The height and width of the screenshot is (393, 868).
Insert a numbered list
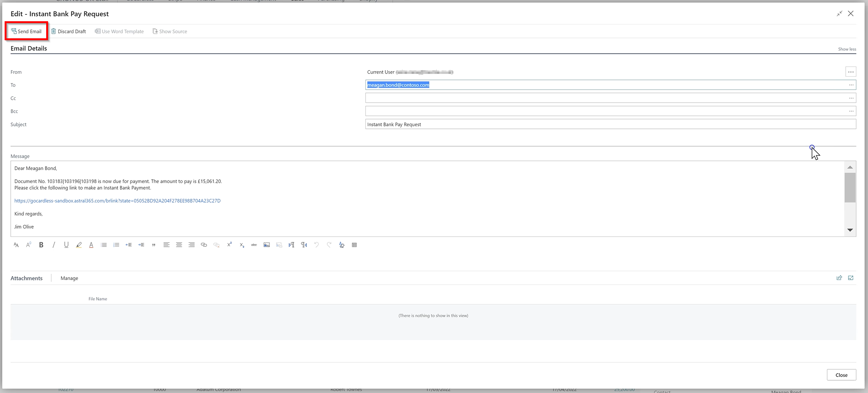coord(116,245)
